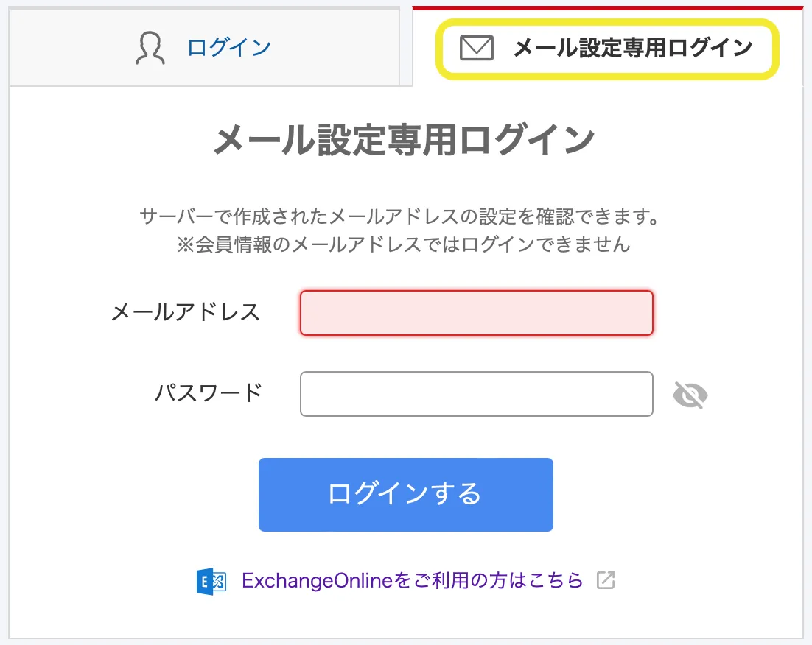The image size is (812, 645).
Task: Click the blue Exchange logo icon
Action: (x=211, y=581)
